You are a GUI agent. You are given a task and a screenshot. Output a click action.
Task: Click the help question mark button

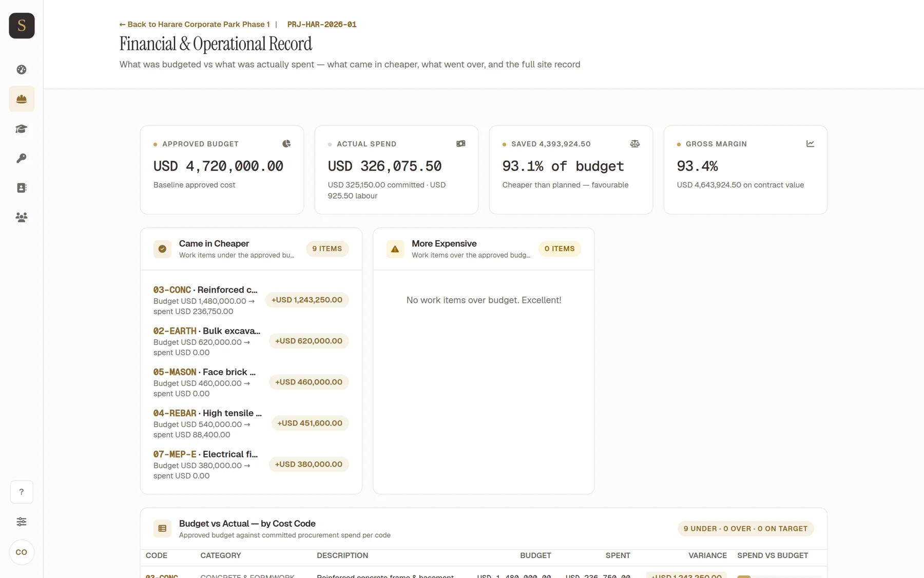(x=22, y=492)
